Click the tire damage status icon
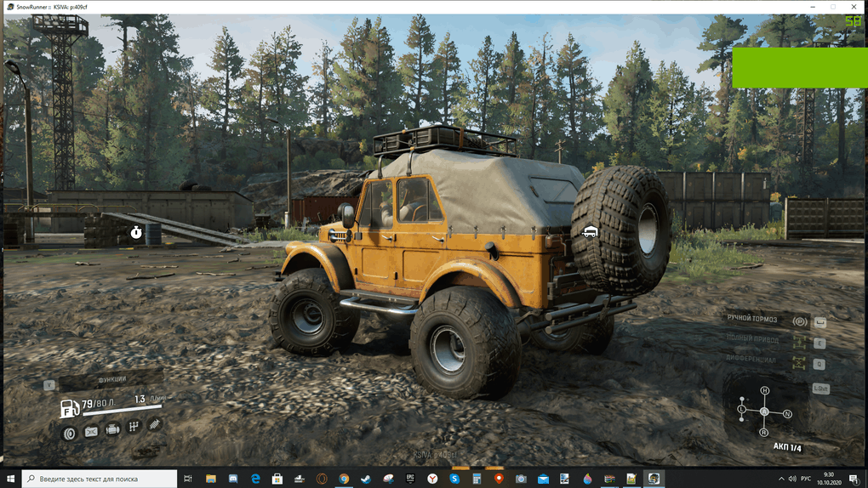The height and width of the screenshot is (488, 868). pyautogui.click(x=70, y=434)
